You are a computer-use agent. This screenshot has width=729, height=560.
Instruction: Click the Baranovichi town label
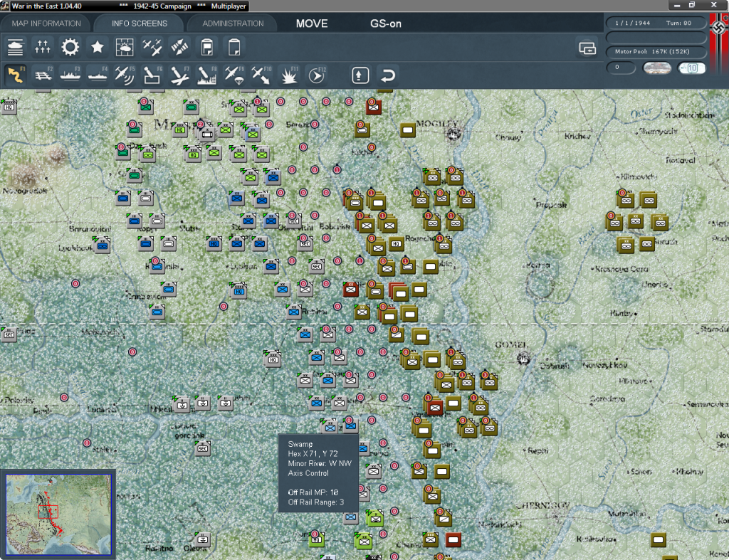(90, 228)
